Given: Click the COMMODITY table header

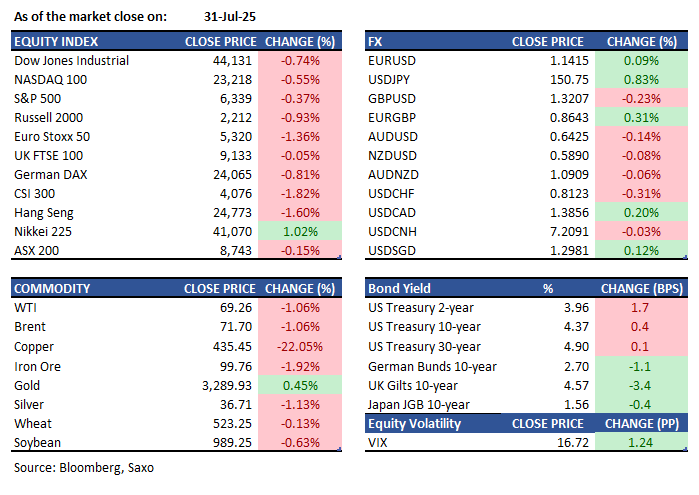Looking at the screenshot, I should pos(52,288).
